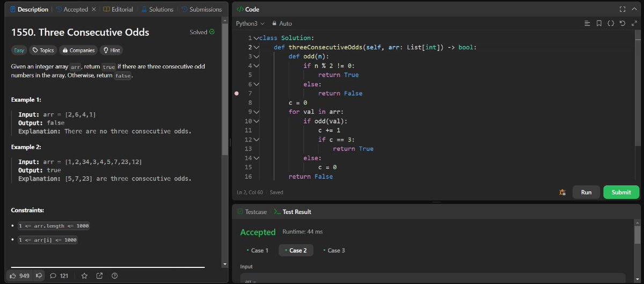Open the curly braces code template icon
The height and width of the screenshot is (284, 644).
[611, 24]
